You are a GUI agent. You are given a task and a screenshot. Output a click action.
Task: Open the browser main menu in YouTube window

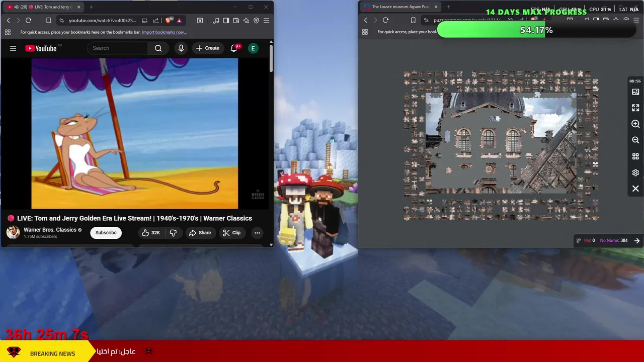266,20
